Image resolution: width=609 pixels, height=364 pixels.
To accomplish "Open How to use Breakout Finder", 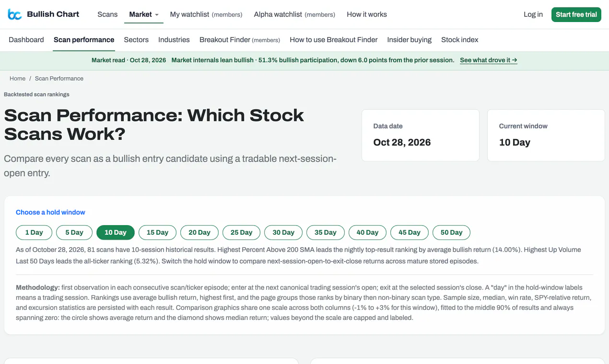I will tap(334, 40).
